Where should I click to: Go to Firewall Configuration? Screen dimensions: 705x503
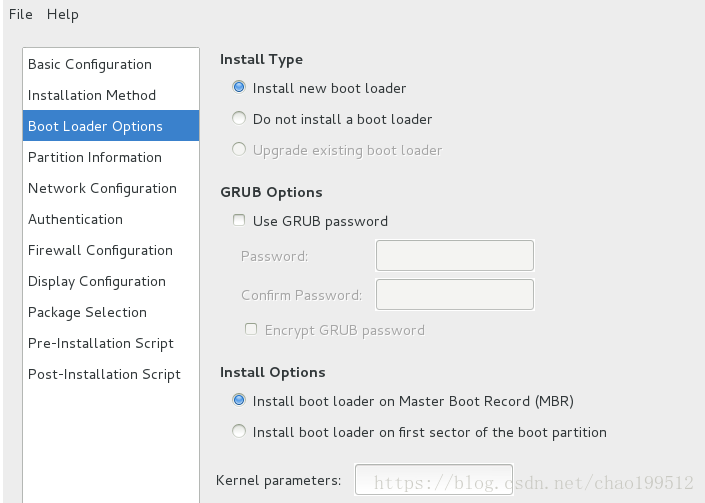(x=111, y=250)
